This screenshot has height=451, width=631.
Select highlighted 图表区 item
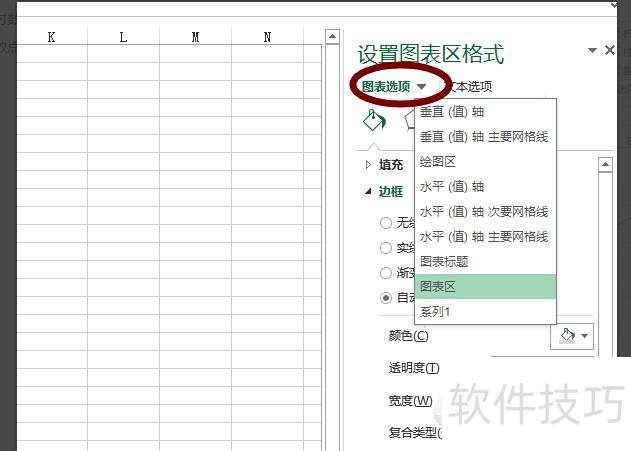(485, 286)
